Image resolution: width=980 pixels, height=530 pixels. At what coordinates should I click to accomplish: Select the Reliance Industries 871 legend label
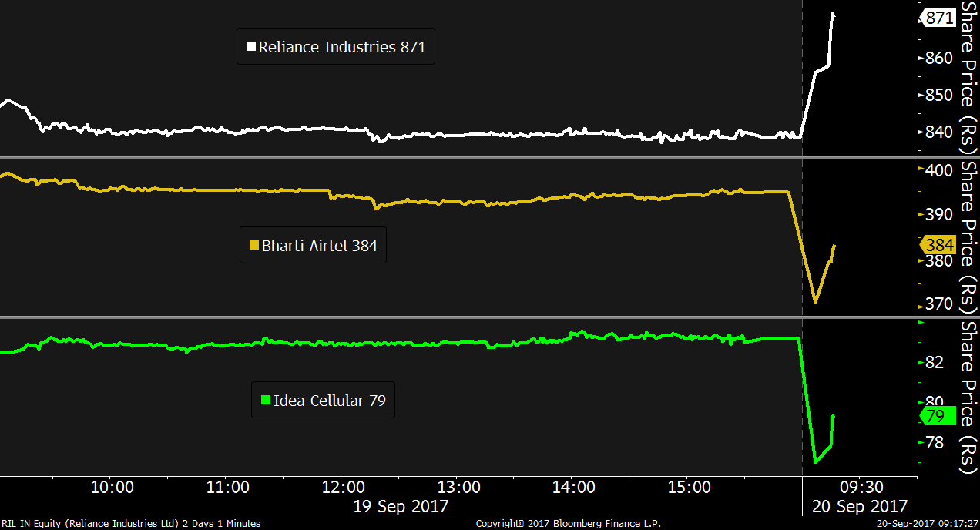click(342, 47)
